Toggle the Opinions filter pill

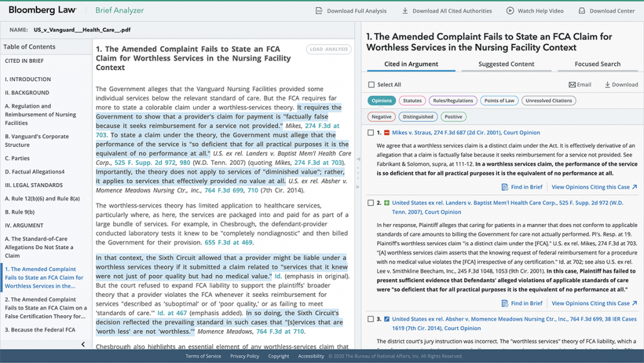click(382, 101)
